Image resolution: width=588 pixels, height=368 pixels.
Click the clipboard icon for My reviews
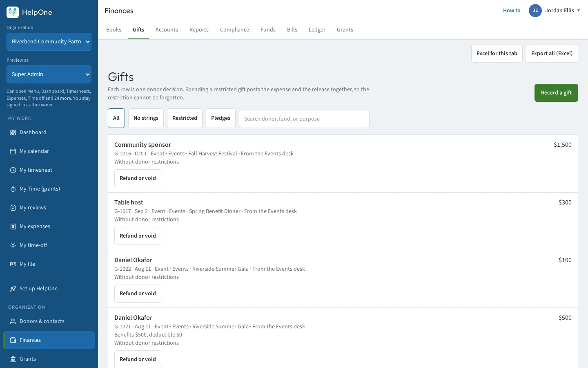pyautogui.click(x=13, y=208)
